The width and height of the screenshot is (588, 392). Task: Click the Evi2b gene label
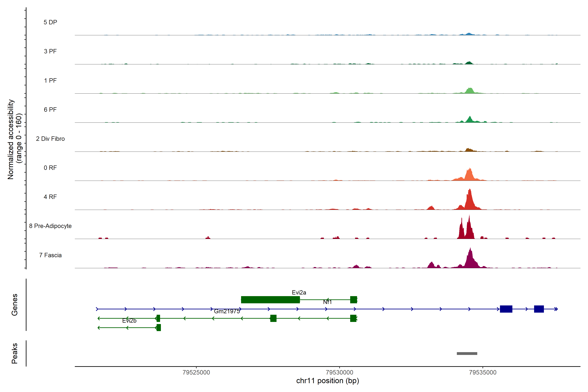pyautogui.click(x=129, y=320)
